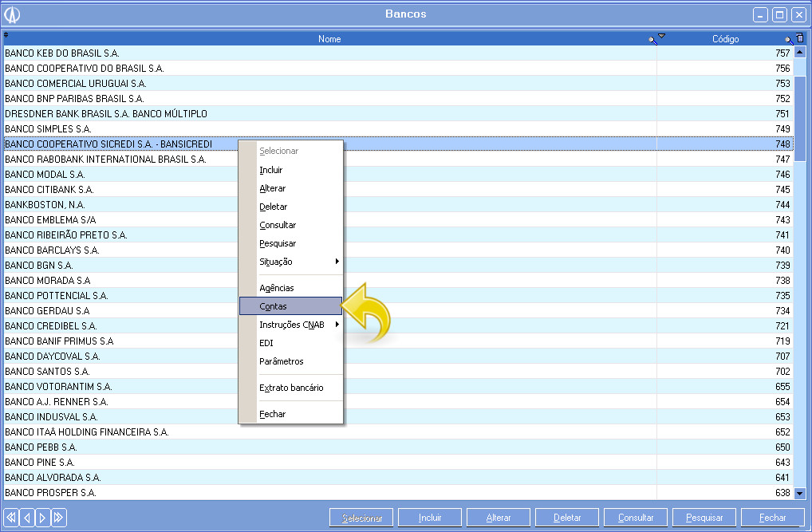The image size is (812, 532).
Task: Go to the last record navigation icon
Action: tap(58, 517)
